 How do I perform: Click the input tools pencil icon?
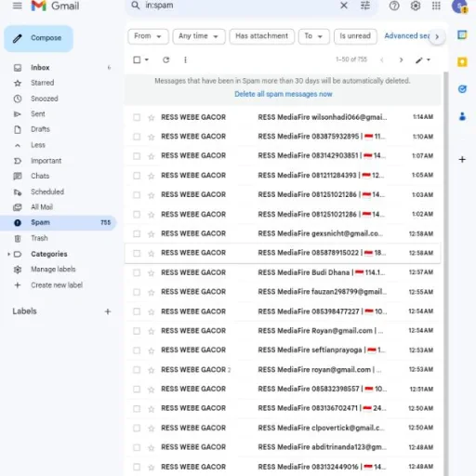pyautogui.click(x=419, y=60)
